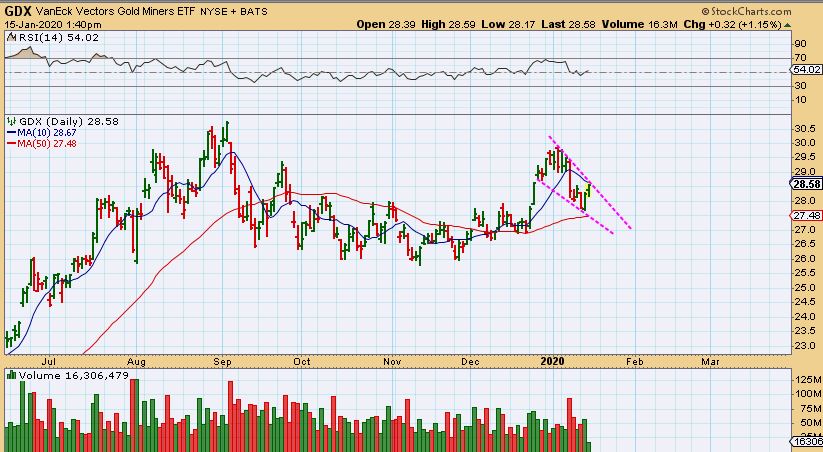The image size is (823, 452).
Task: Click the 70 level on RSI axis
Action: 800,58
